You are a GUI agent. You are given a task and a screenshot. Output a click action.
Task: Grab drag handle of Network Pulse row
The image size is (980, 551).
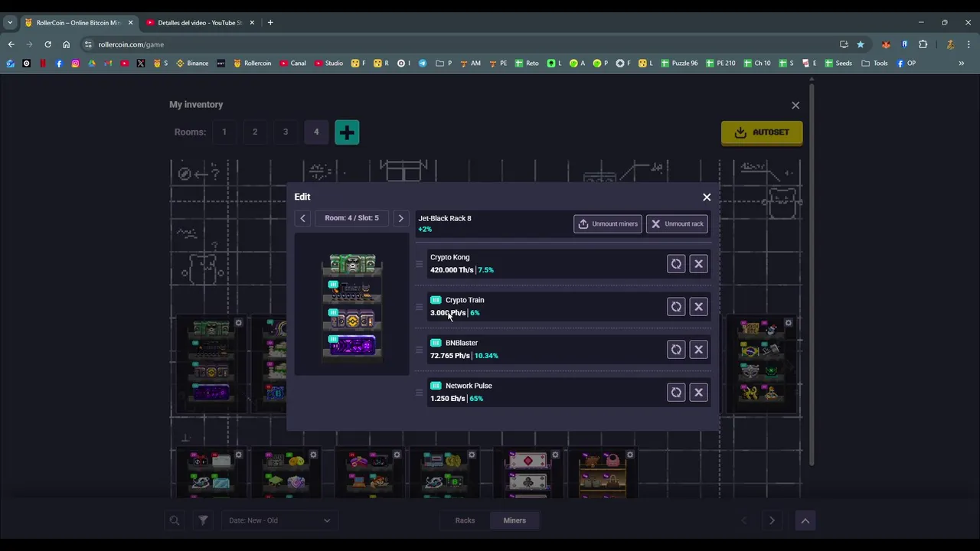[x=419, y=393]
